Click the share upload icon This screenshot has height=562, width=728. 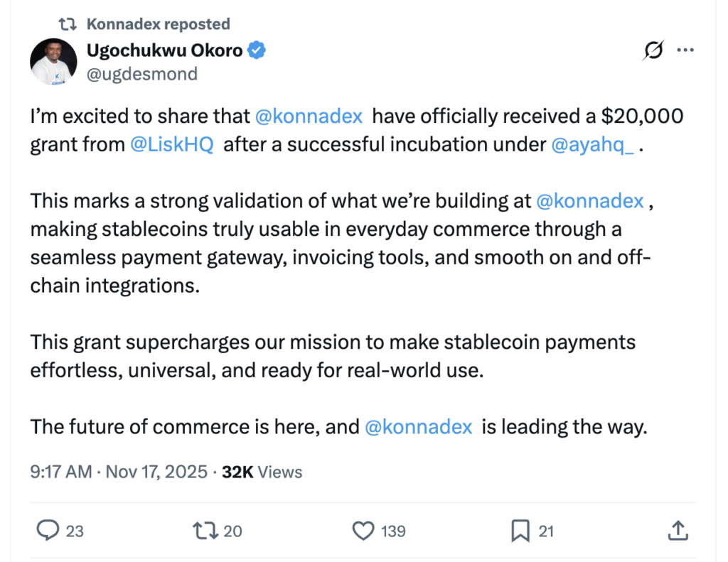(678, 530)
